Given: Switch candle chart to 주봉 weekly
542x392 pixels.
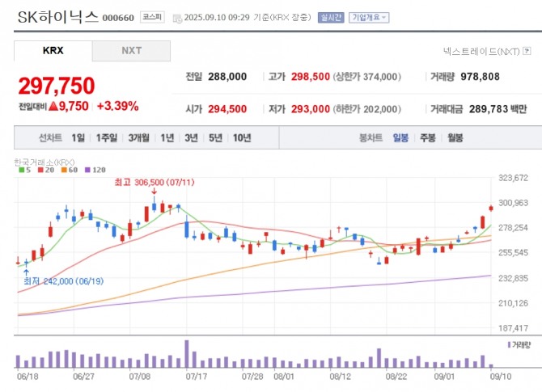Looking at the screenshot, I should [x=427, y=137].
